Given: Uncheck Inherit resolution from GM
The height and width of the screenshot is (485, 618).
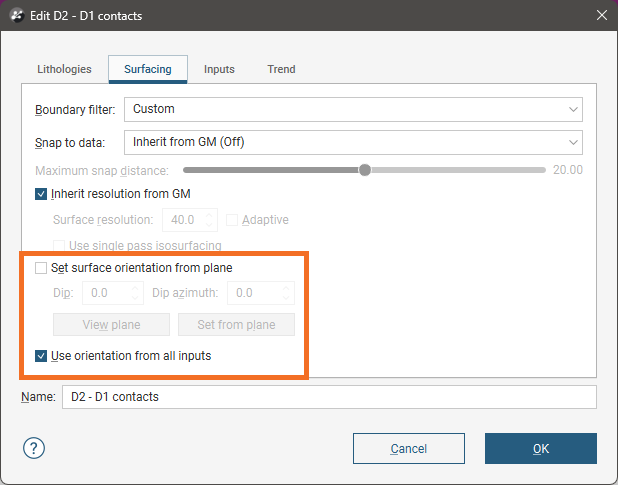Looking at the screenshot, I should (42, 194).
